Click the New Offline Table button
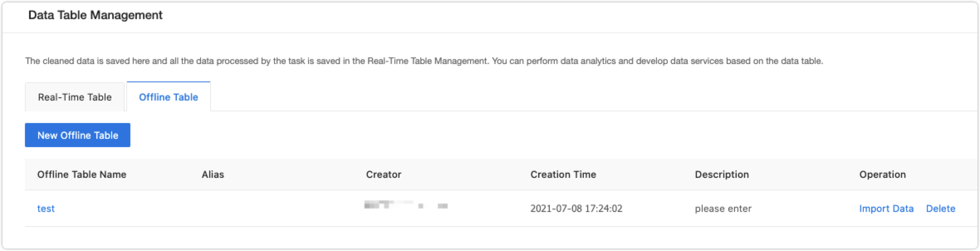The image size is (980, 251). coord(77,135)
